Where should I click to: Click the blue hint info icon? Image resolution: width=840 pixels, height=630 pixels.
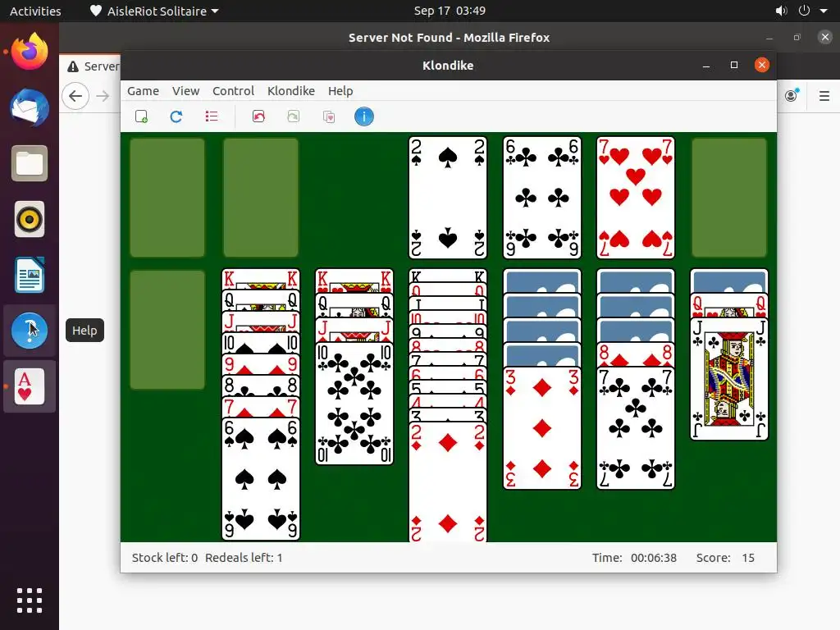pos(363,116)
